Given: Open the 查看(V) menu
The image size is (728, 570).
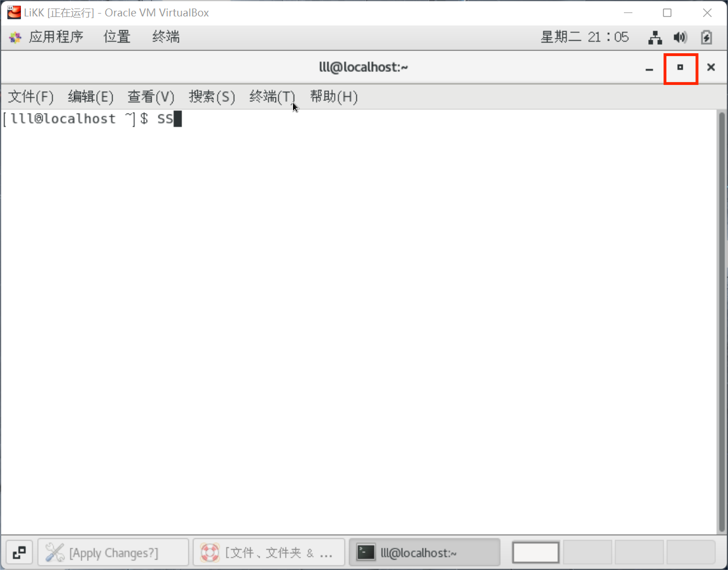Looking at the screenshot, I should [x=151, y=97].
